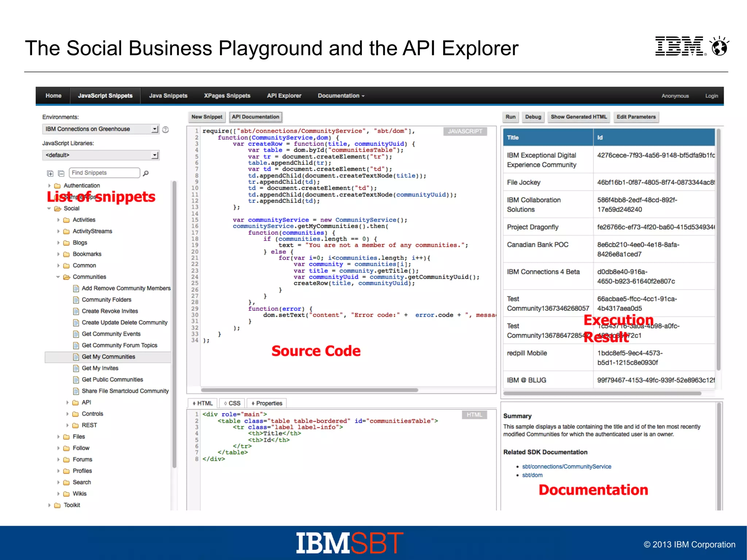Open the Get Community Events snippet
The height and width of the screenshot is (560, 747).
(x=111, y=334)
